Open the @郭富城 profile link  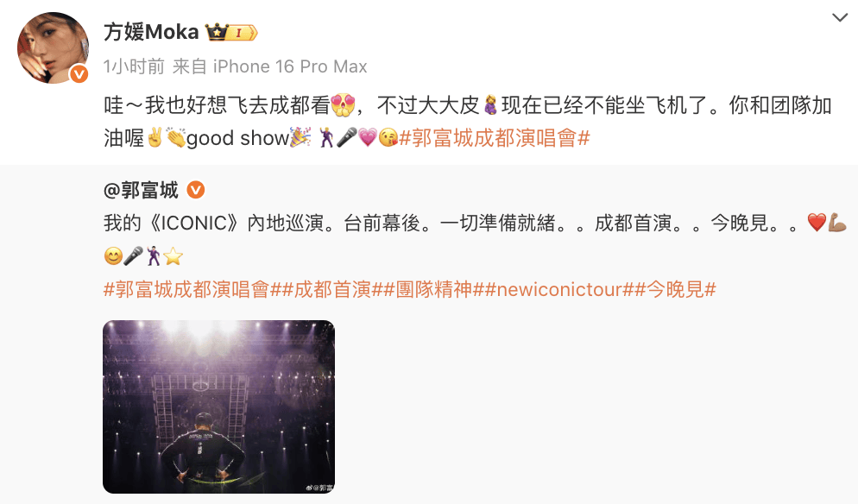[141, 190]
